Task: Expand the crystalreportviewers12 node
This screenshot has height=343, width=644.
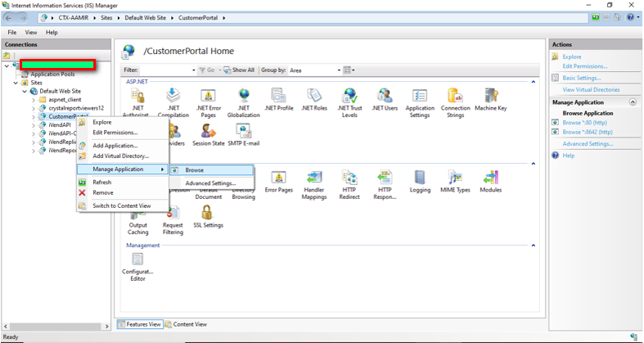Action: click(34, 108)
